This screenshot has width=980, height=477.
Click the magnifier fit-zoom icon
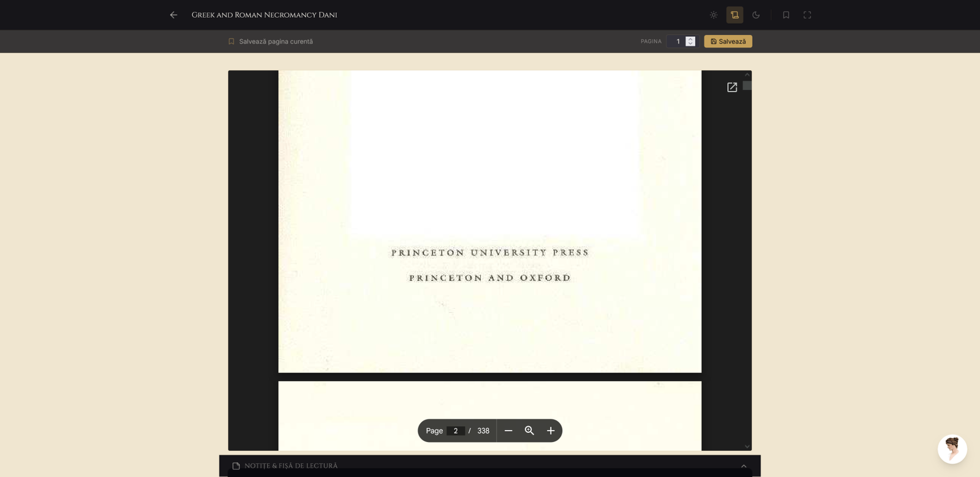pos(530,430)
